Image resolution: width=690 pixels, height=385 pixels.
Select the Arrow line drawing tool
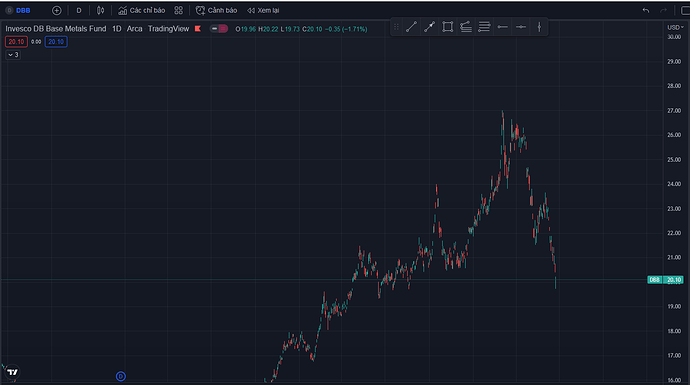coord(429,27)
